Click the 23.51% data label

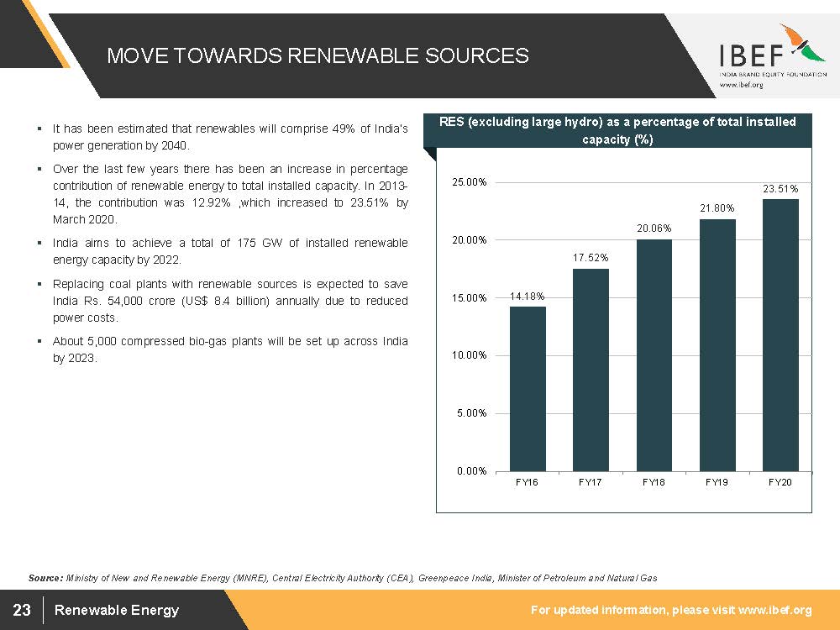[x=780, y=190]
